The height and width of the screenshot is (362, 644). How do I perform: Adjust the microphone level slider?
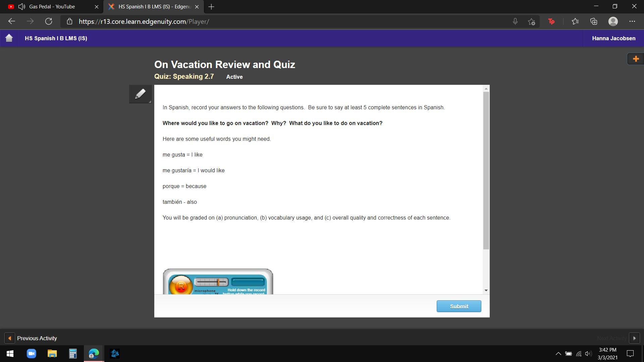click(218, 282)
